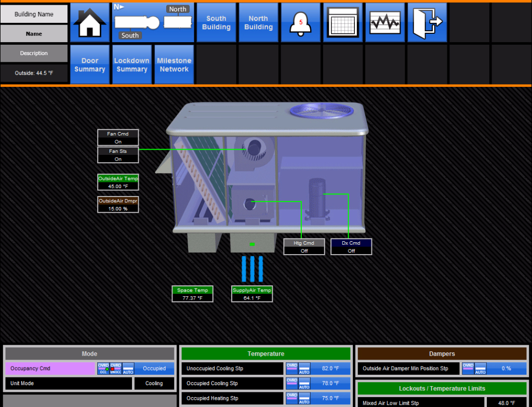
Task: Toggle Occupancy Cmd override to UNOCC
Action: (115, 368)
